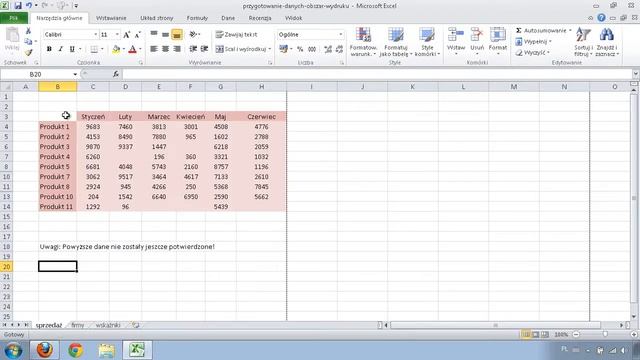Align text left

(x=154, y=49)
